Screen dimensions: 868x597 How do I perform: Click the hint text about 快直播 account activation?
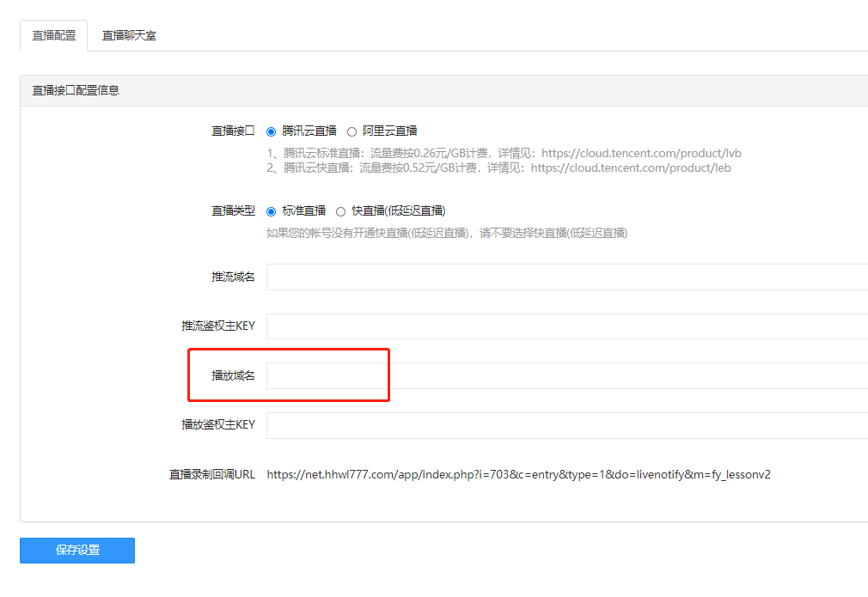[x=447, y=233]
